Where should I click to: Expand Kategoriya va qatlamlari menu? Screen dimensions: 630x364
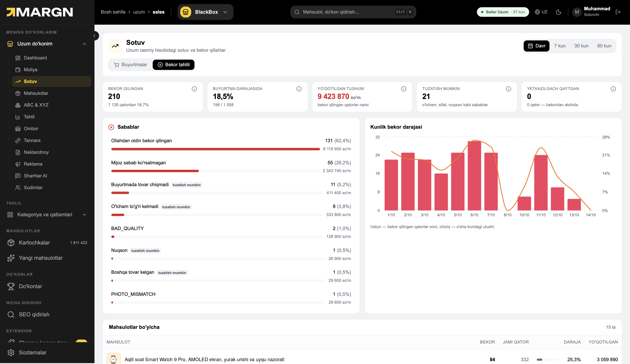[x=47, y=215]
